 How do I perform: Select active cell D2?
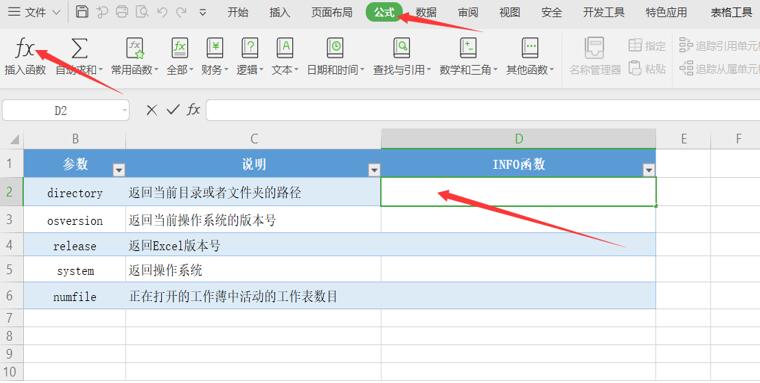click(x=519, y=192)
